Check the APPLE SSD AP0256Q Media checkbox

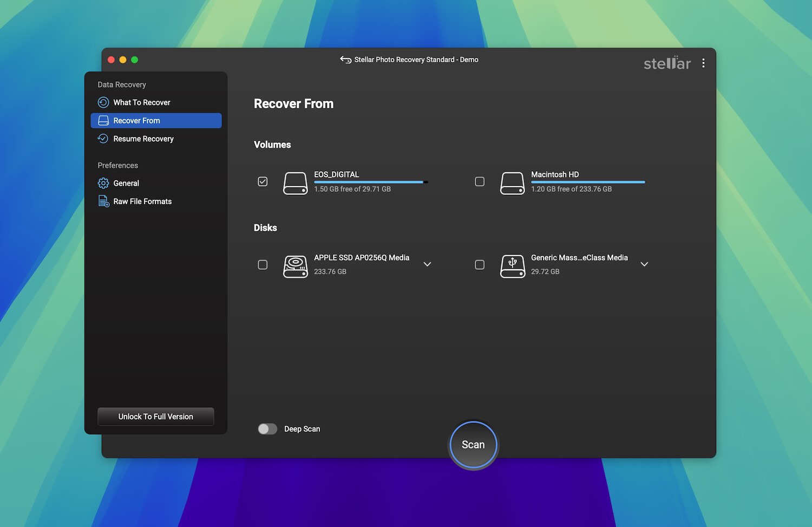pos(263,265)
